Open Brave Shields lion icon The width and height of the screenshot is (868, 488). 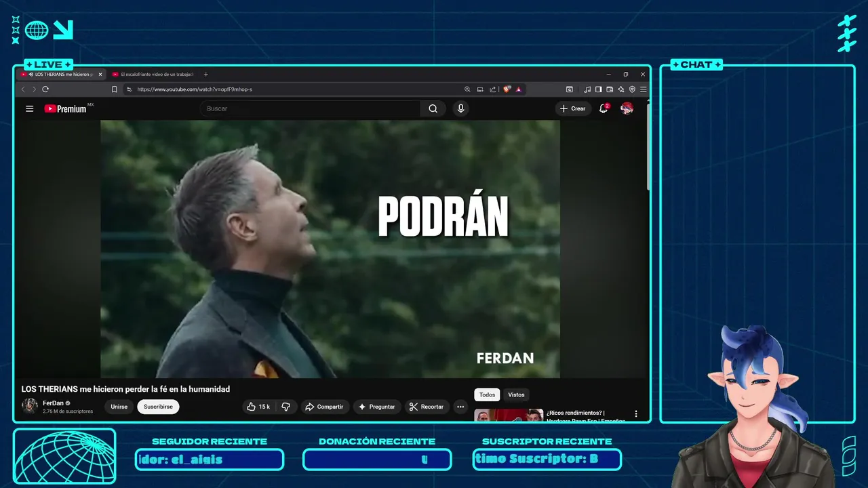tap(507, 89)
